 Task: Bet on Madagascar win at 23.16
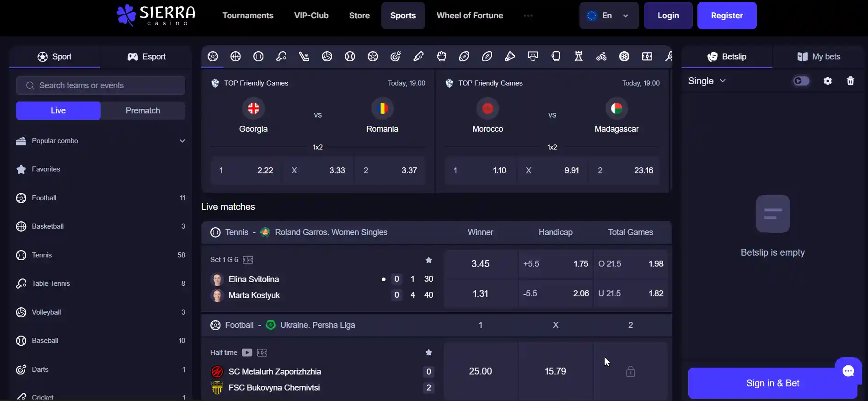[625, 171]
